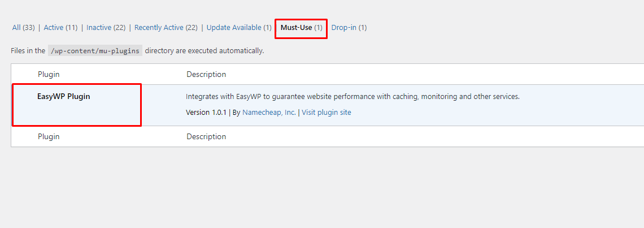644x228 pixels.
Task: Open the Namecheap, Inc. author link
Action: coord(269,113)
